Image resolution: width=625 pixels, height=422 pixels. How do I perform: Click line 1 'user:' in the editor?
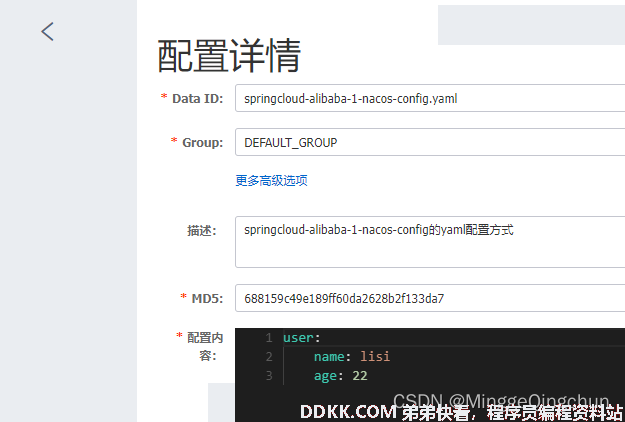[302, 338]
